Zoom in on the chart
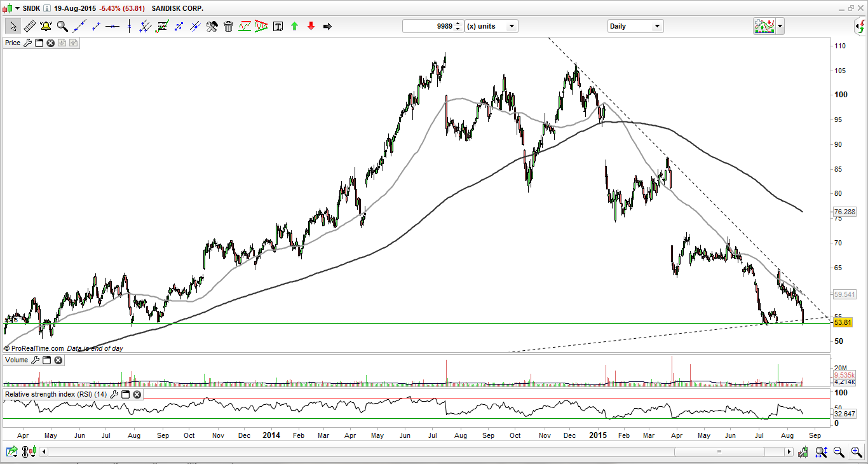 (x=857, y=452)
